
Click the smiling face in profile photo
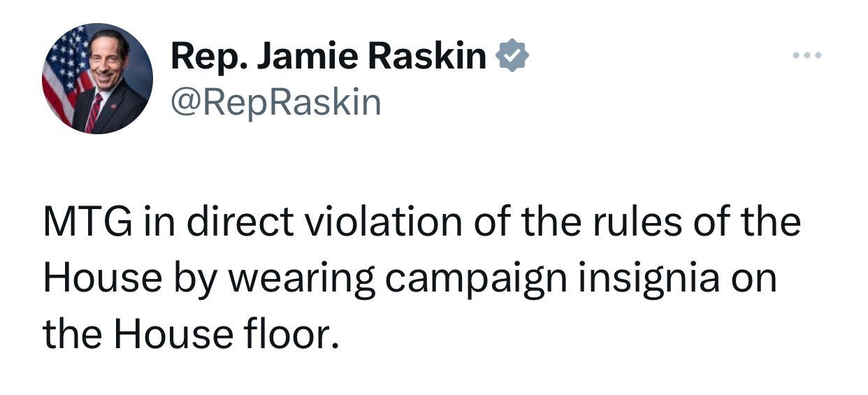108,62
